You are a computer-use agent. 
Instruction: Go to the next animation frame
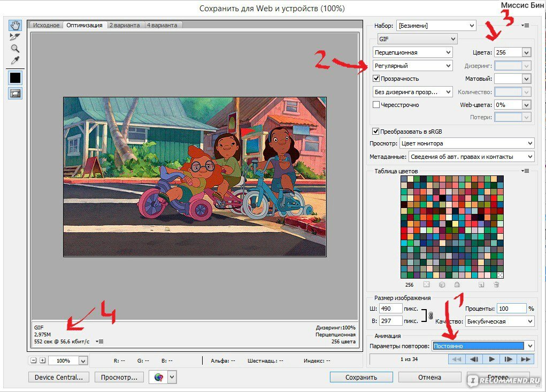click(509, 359)
